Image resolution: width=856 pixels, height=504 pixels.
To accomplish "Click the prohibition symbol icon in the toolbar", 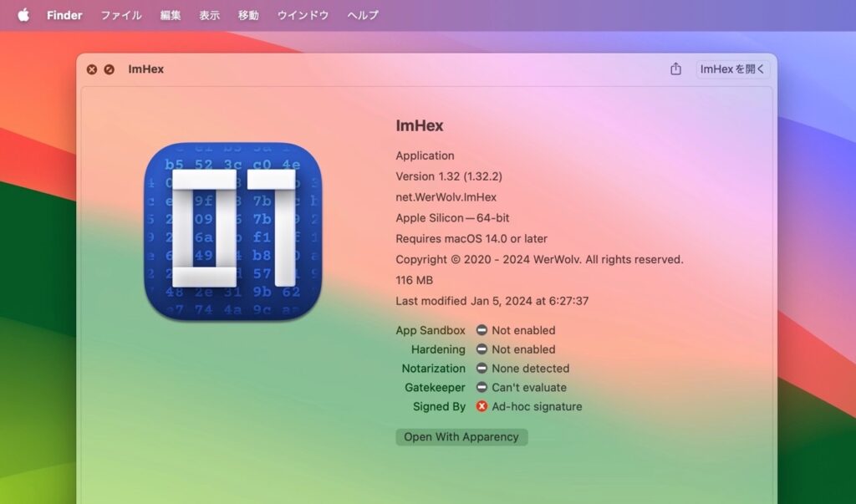I will pos(110,69).
